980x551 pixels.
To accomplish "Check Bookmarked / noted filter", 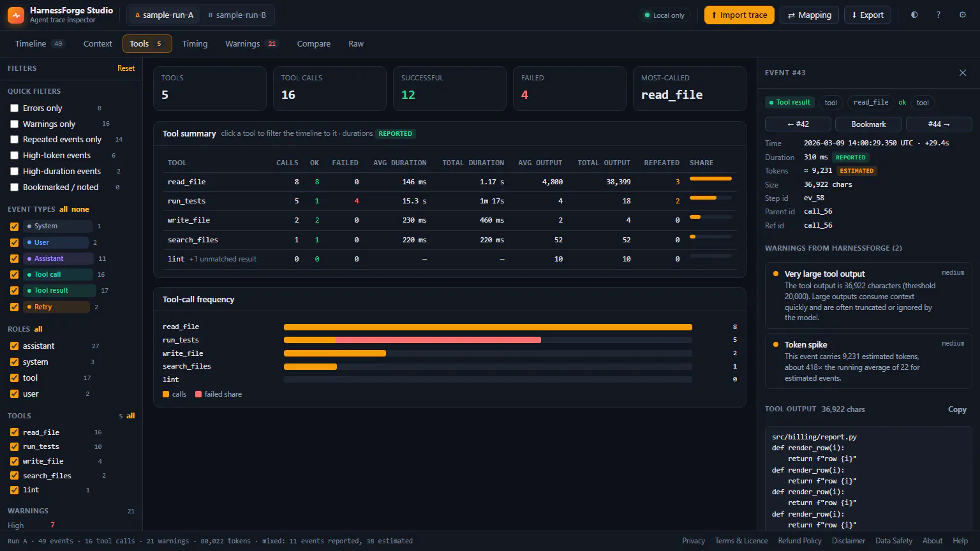I will click(14, 187).
